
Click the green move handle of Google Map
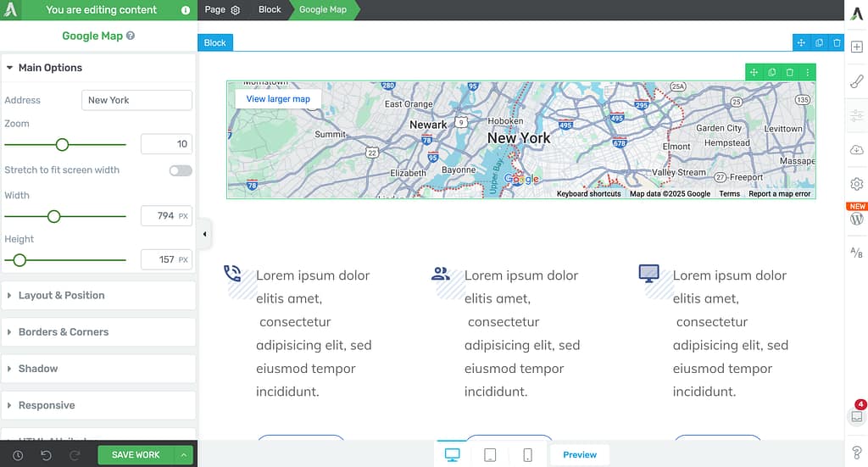pyautogui.click(x=754, y=72)
